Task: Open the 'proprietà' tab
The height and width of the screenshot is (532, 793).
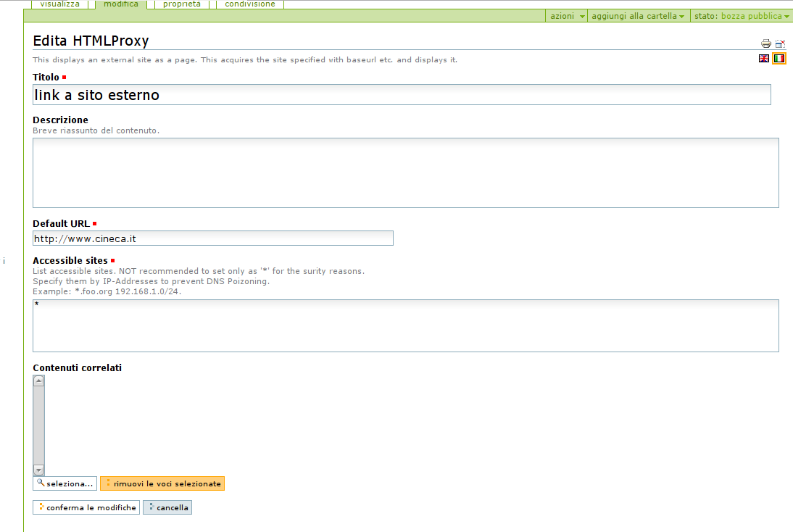Action: [x=182, y=4]
